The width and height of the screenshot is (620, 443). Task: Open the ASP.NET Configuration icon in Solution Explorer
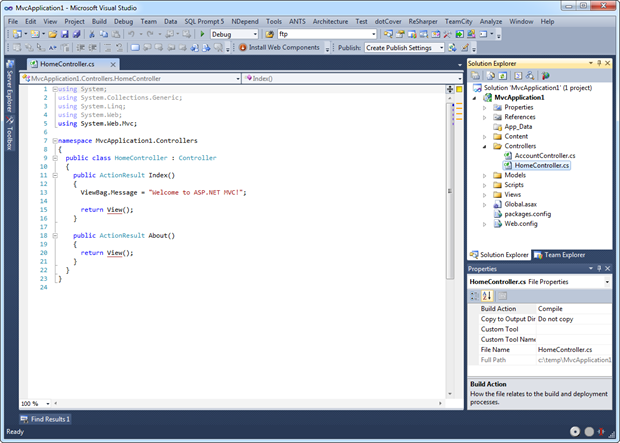point(545,76)
